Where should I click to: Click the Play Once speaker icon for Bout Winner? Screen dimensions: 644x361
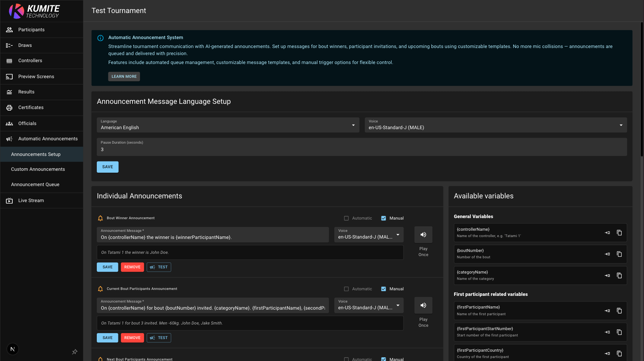pos(423,234)
